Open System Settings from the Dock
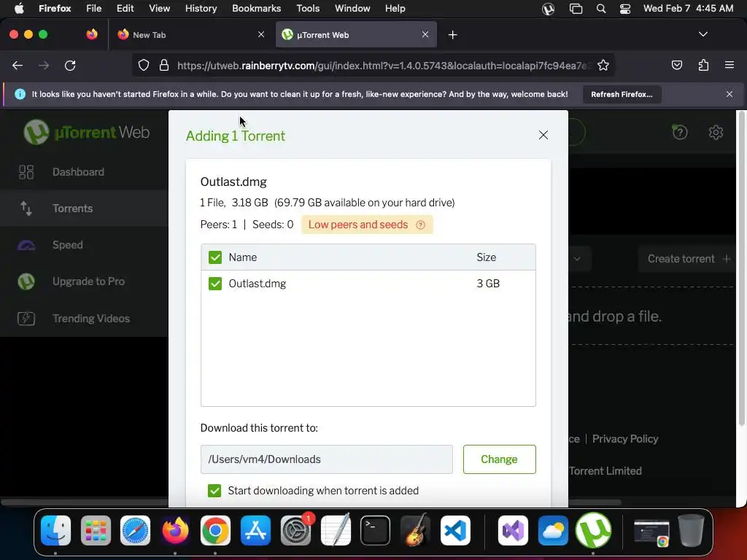This screenshot has height=560, width=747. (x=295, y=530)
